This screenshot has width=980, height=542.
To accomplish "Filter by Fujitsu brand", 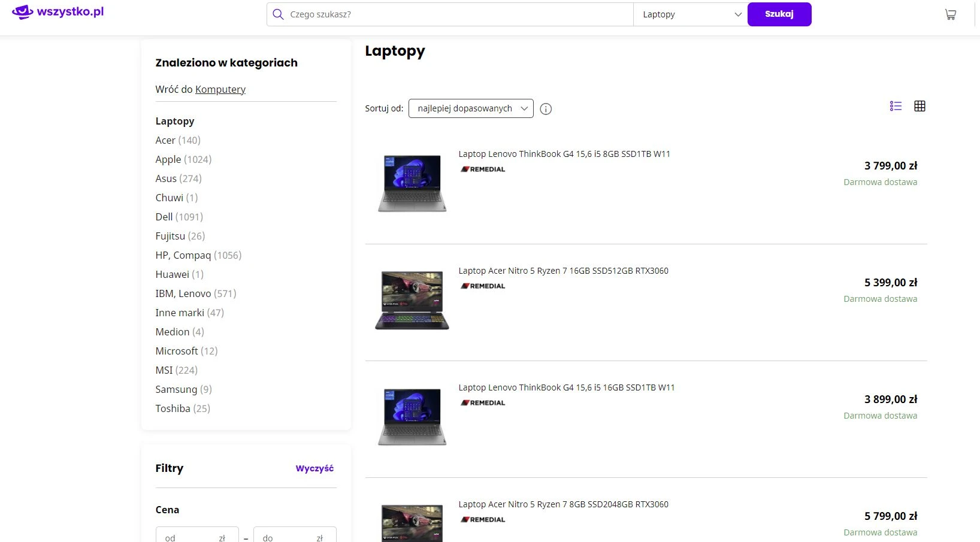I will 180,236.
